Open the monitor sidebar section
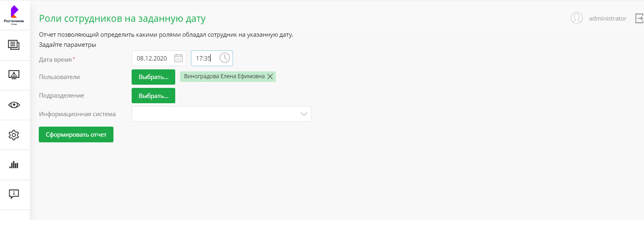Viewport: 644px width, 225px height. [x=14, y=75]
